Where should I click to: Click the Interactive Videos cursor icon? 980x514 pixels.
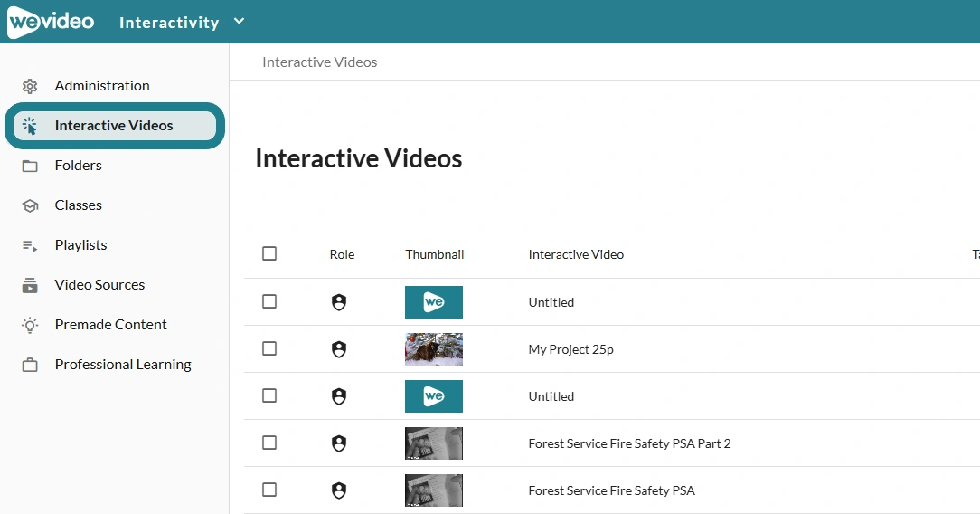30,126
